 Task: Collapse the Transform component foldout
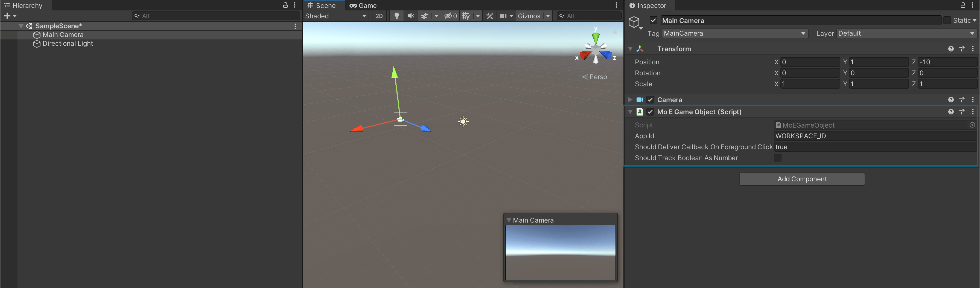tap(630, 49)
